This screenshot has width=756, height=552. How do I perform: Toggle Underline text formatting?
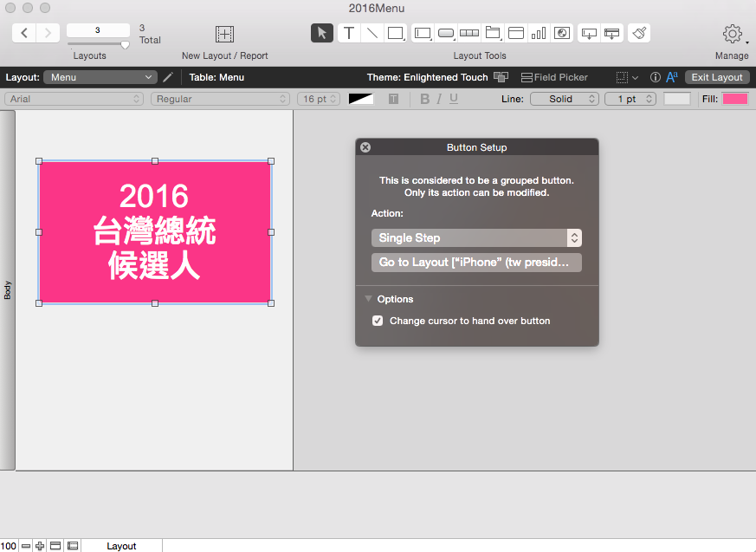point(454,99)
